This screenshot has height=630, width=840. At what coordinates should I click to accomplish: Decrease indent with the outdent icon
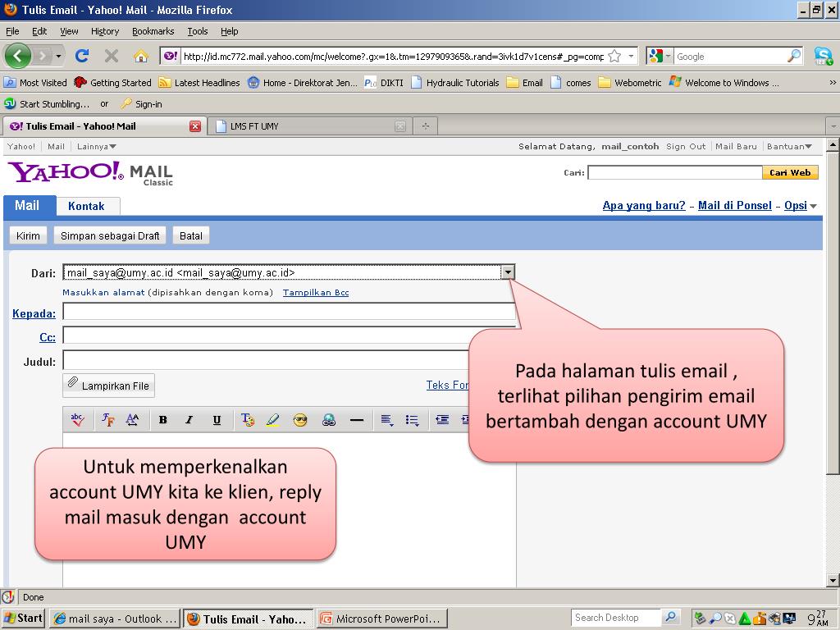tap(442, 421)
